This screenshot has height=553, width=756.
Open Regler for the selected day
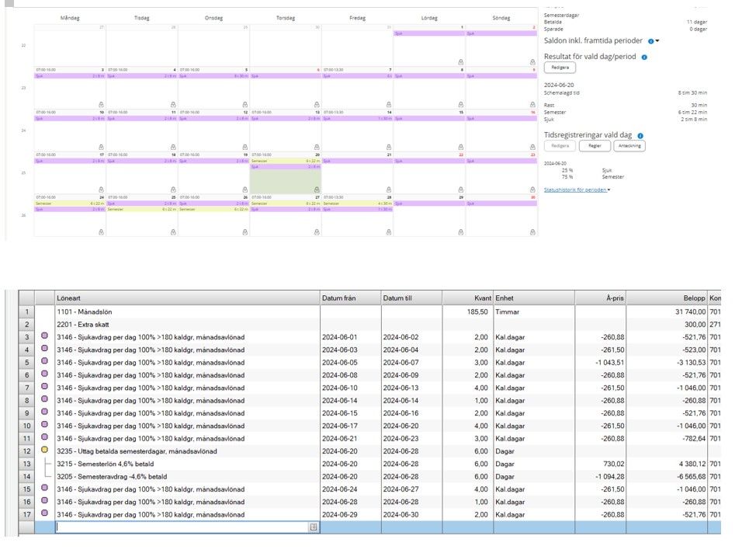point(594,146)
